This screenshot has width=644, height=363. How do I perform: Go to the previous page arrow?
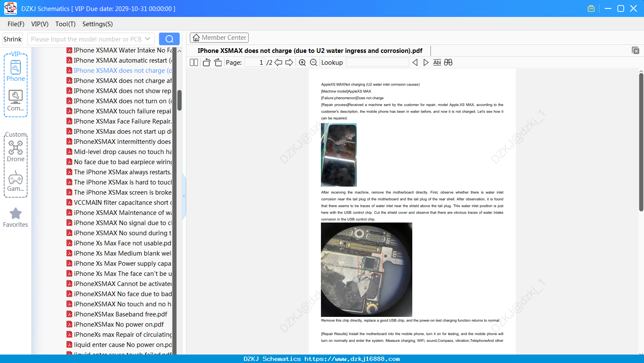click(x=278, y=63)
